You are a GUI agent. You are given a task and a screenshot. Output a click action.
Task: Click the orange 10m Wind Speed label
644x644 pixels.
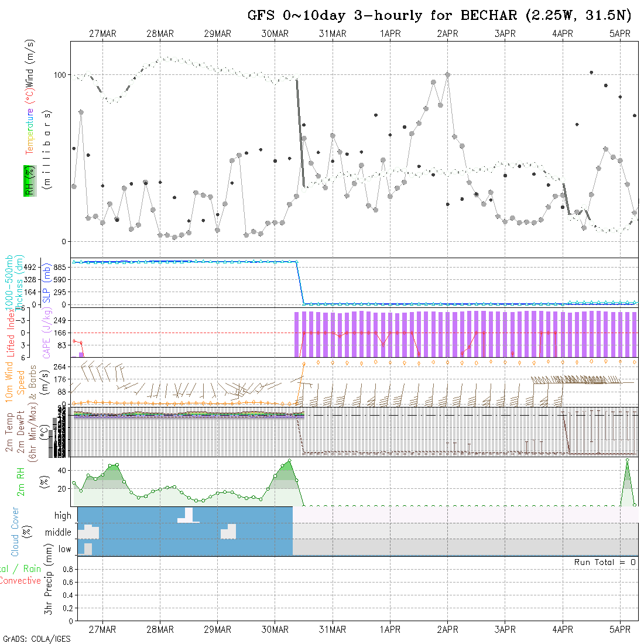[15, 381]
